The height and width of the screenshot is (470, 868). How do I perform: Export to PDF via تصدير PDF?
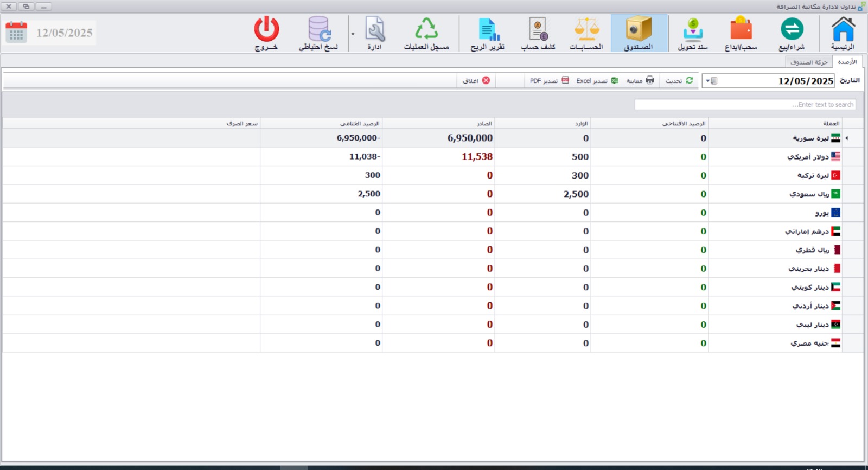coord(549,80)
